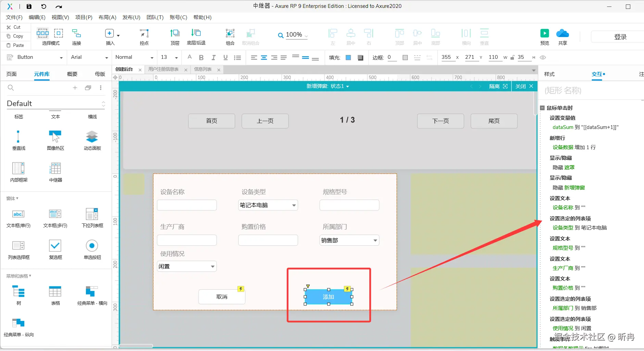Activate the Points (控点) tool
The width and height of the screenshot is (644, 351).
point(144,37)
